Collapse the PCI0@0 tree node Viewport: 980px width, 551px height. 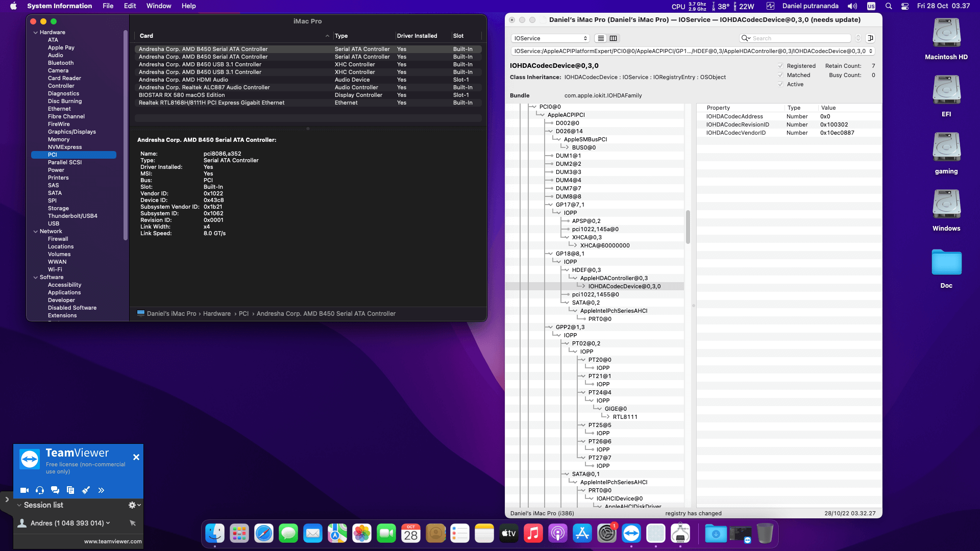pos(533,107)
